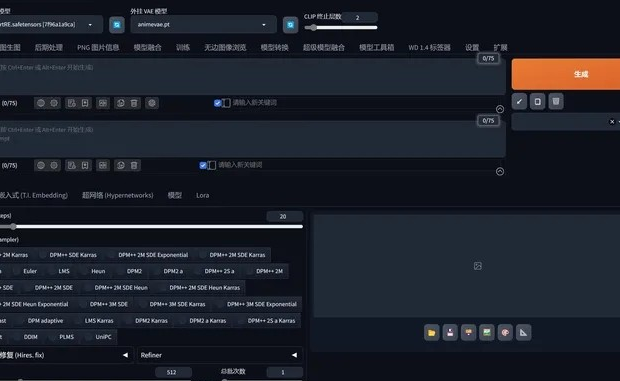The width and height of the screenshot is (620, 381).
Task: Click the save image icon below preview
Action: coord(450,332)
